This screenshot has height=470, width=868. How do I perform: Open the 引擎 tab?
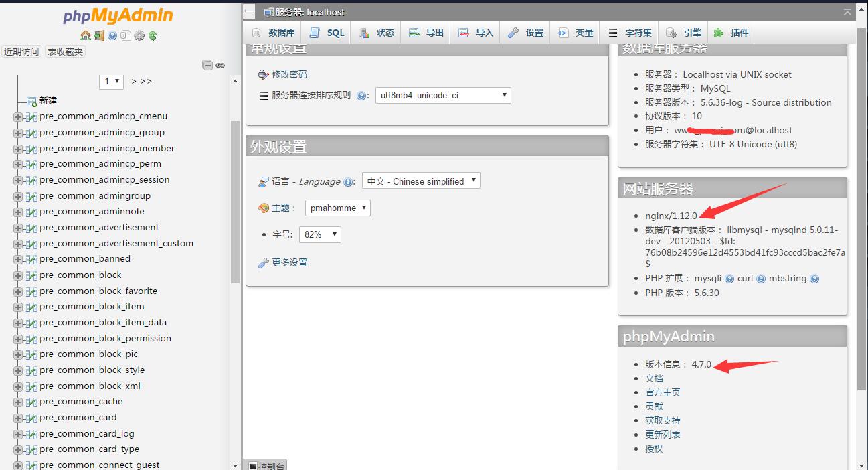(684, 33)
